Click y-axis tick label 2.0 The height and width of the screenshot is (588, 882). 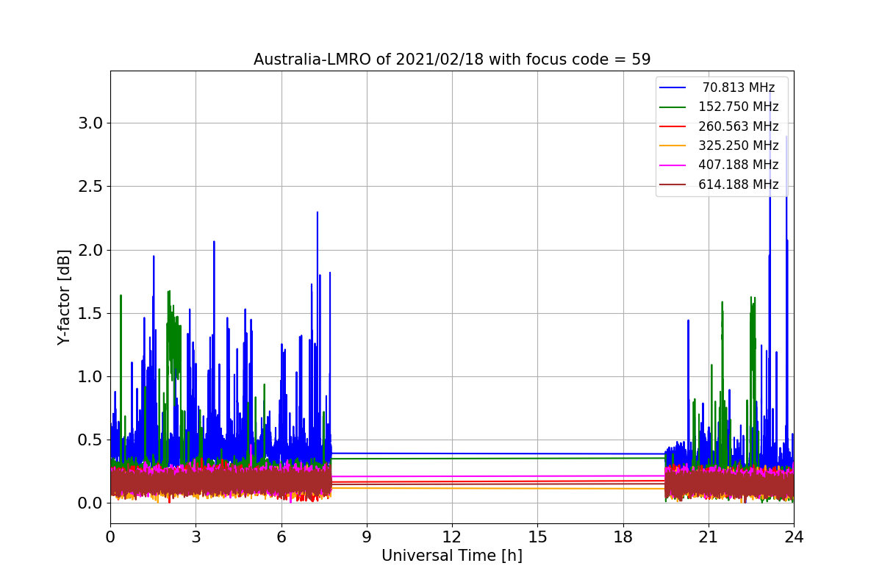click(x=90, y=250)
